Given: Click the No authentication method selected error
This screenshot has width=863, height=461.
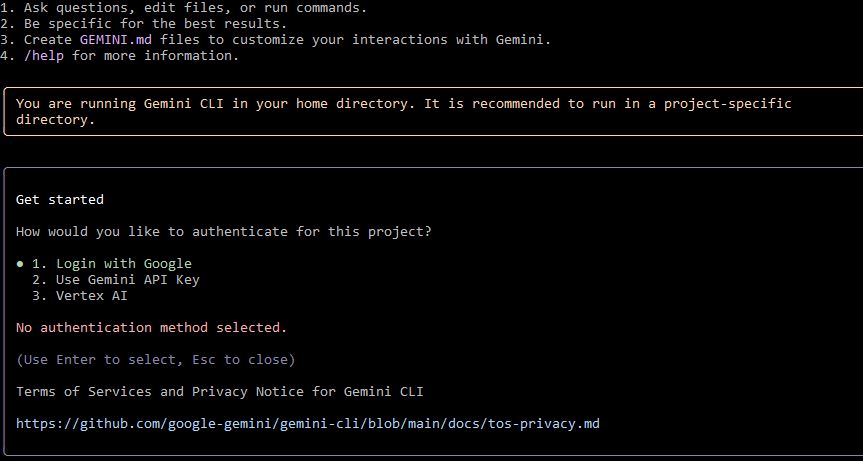Looking at the screenshot, I should point(152,327).
